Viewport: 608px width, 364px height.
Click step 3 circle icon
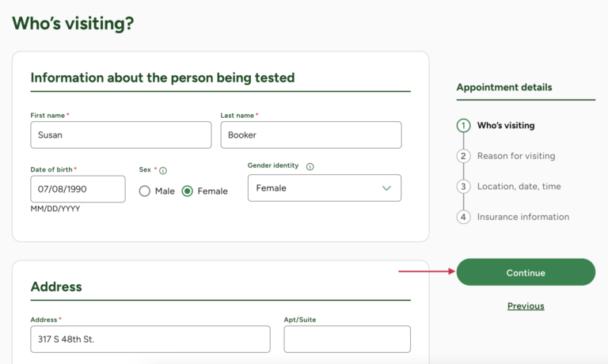click(463, 187)
